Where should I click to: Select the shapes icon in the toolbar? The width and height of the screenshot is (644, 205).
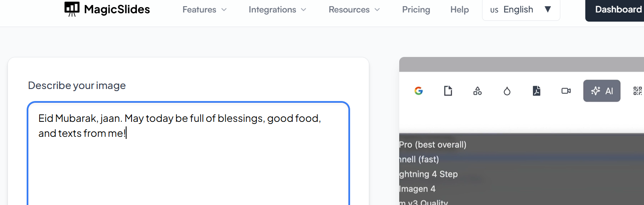tap(477, 91)
